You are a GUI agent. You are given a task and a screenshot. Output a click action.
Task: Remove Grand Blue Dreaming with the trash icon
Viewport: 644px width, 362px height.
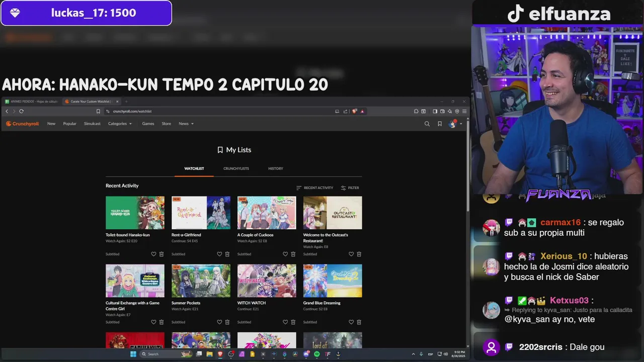[x=359, y=322]
